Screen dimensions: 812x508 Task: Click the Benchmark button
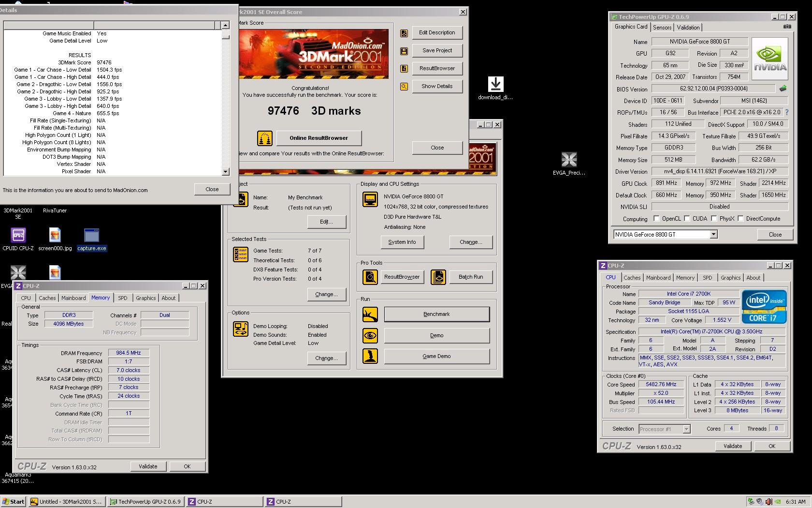(x=436, y=314)
